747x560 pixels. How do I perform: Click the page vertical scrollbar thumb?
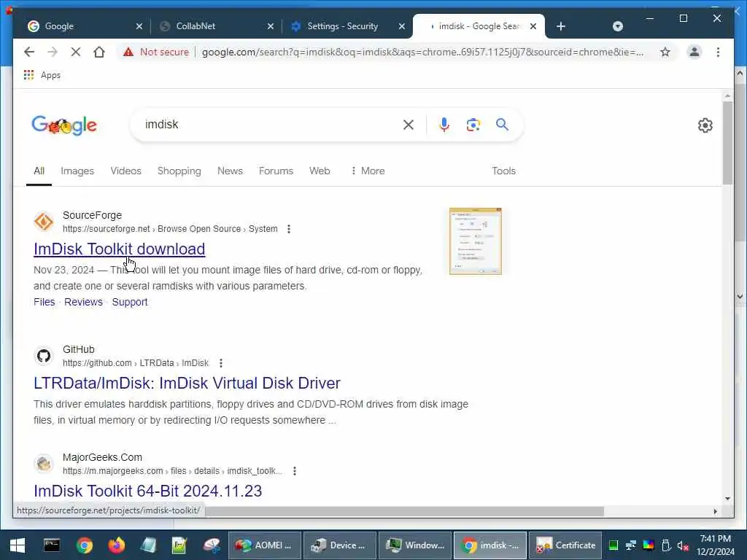(727, 143)
